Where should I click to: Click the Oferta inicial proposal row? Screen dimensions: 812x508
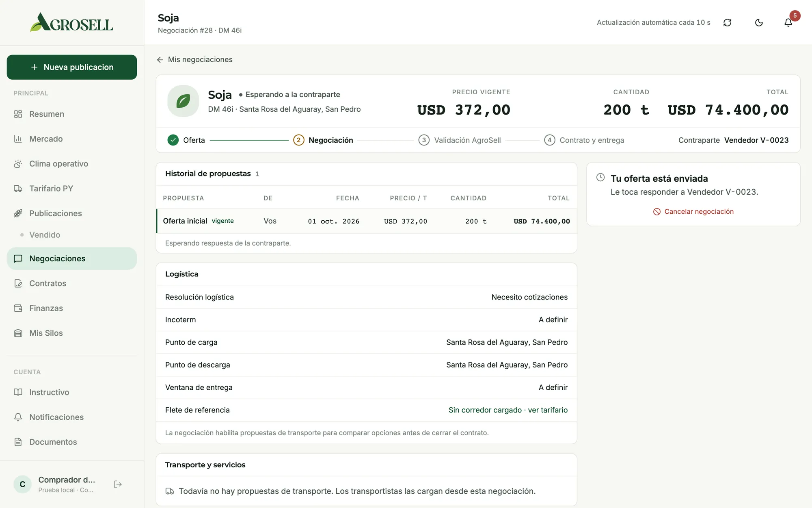point(367,221)
